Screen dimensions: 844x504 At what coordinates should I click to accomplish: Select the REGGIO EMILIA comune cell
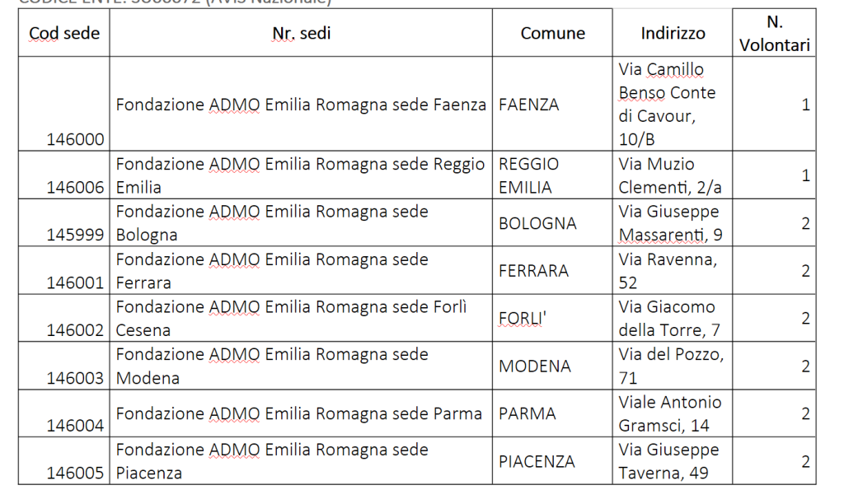click(x=528, y=175)
